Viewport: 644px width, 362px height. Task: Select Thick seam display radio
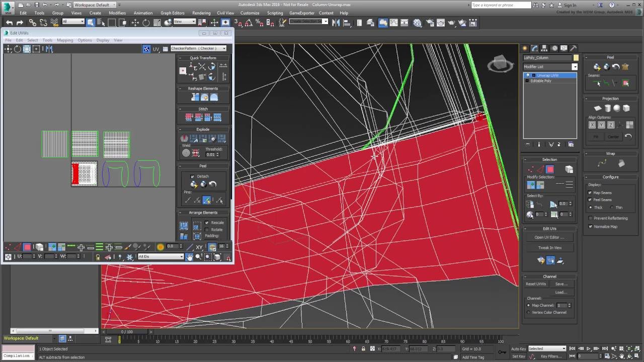click(x=591, y=207)
